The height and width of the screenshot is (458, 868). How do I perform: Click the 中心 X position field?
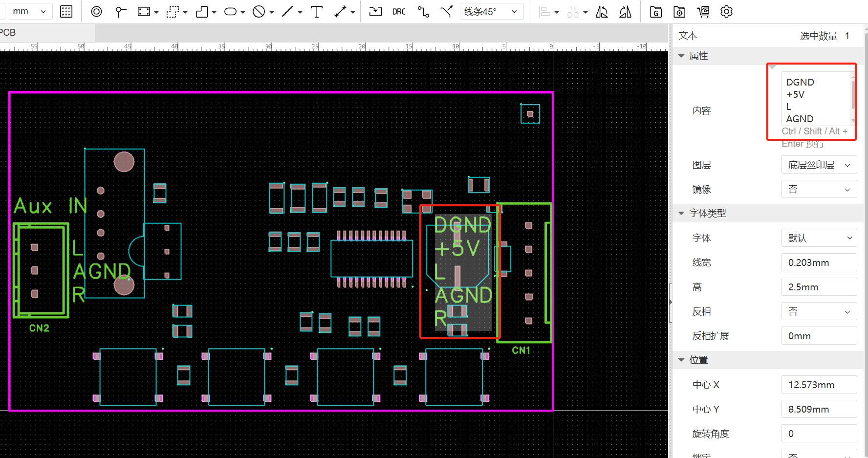tap(819, 385)
